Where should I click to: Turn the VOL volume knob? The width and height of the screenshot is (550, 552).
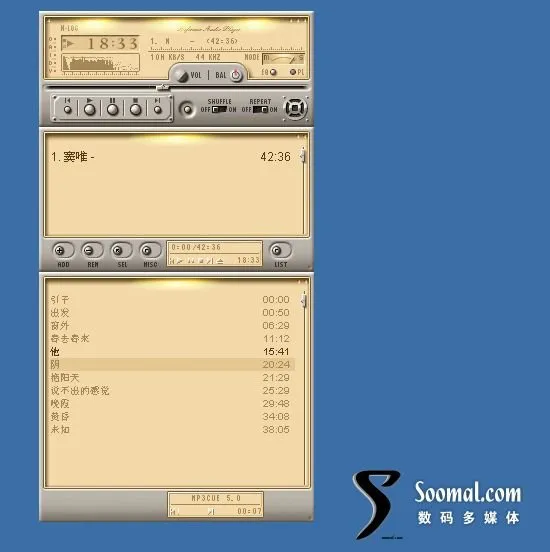click(182, 75)
